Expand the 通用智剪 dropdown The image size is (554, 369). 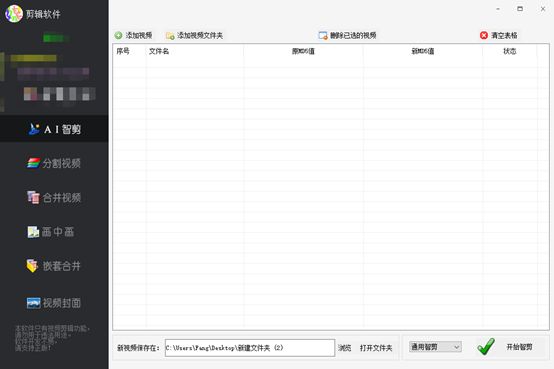[435, 347]
